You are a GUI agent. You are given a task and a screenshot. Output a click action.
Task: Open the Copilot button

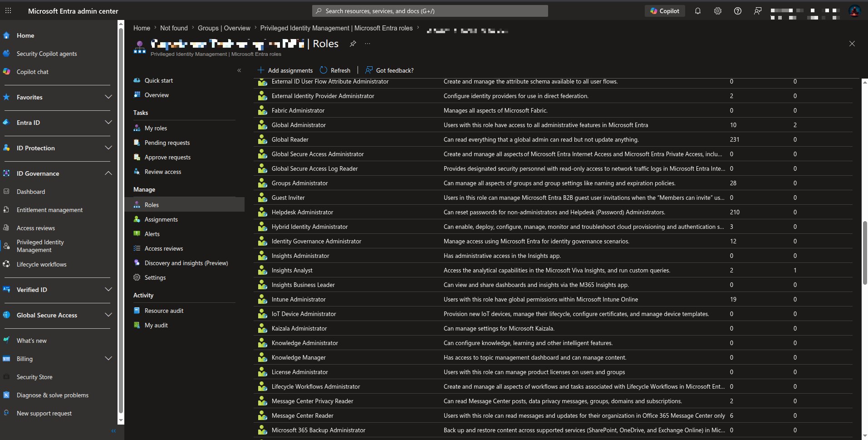coord(665,11)
